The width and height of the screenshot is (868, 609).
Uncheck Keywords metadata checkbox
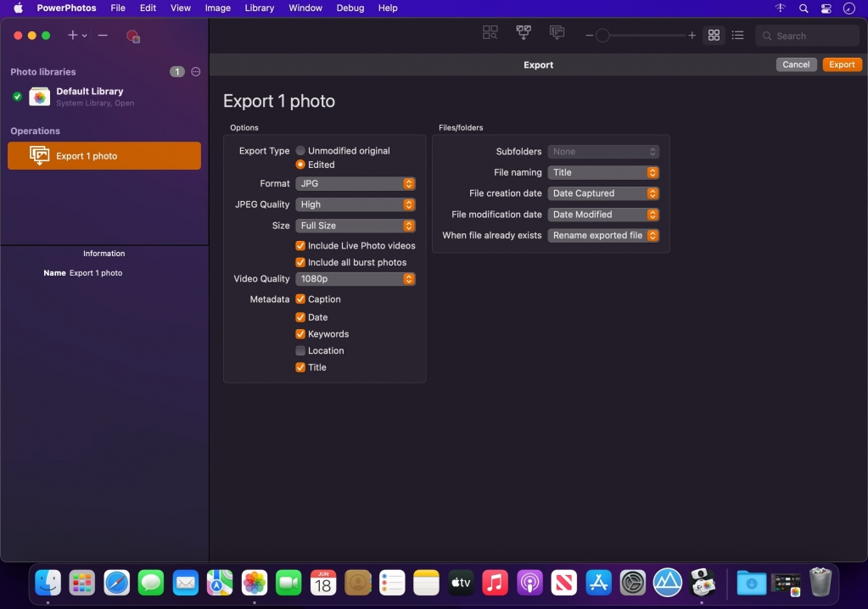(300, 334)
